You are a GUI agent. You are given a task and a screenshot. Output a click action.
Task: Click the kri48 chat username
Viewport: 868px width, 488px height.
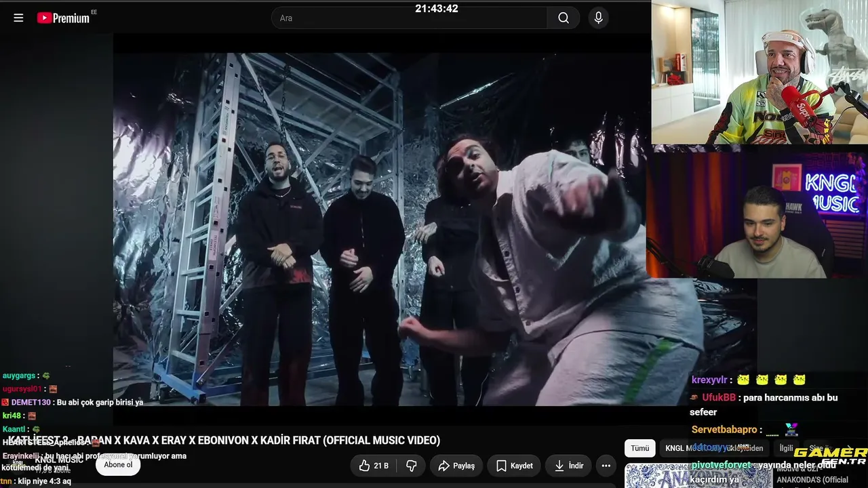coord(12,415)
